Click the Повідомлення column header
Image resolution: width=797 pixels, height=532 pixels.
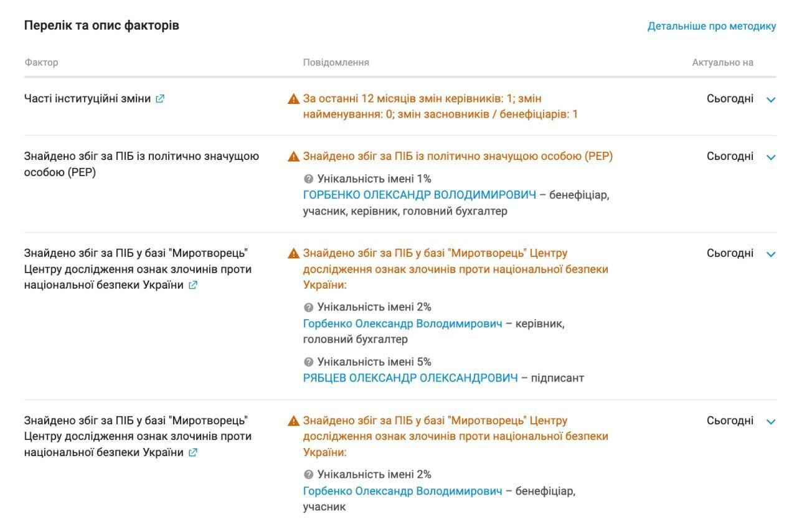[336, 62]
